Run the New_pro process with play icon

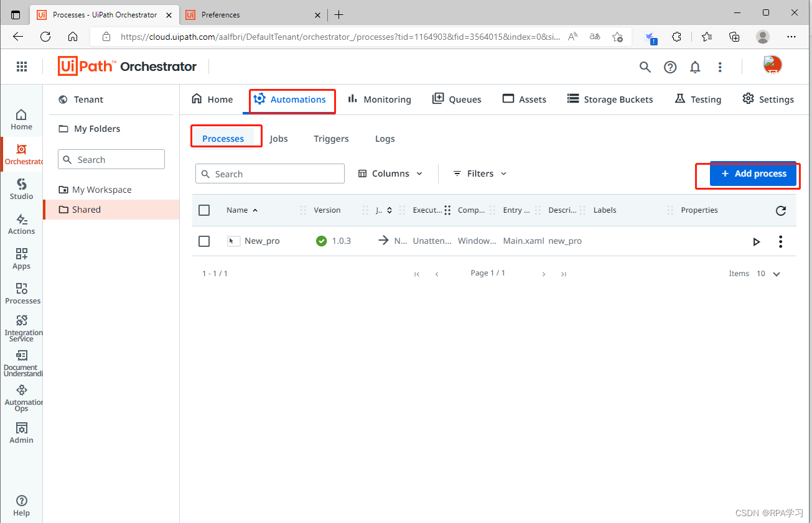click(x=756, y=241)
